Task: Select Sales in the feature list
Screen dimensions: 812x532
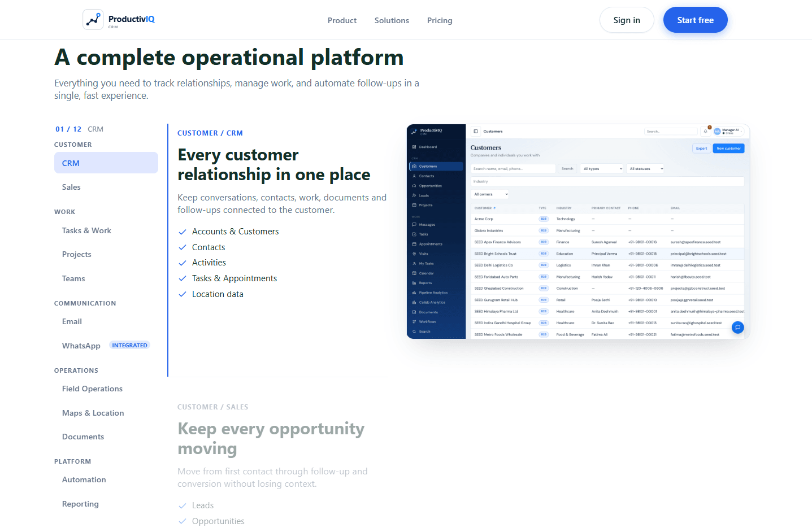Action: point(106,187)
